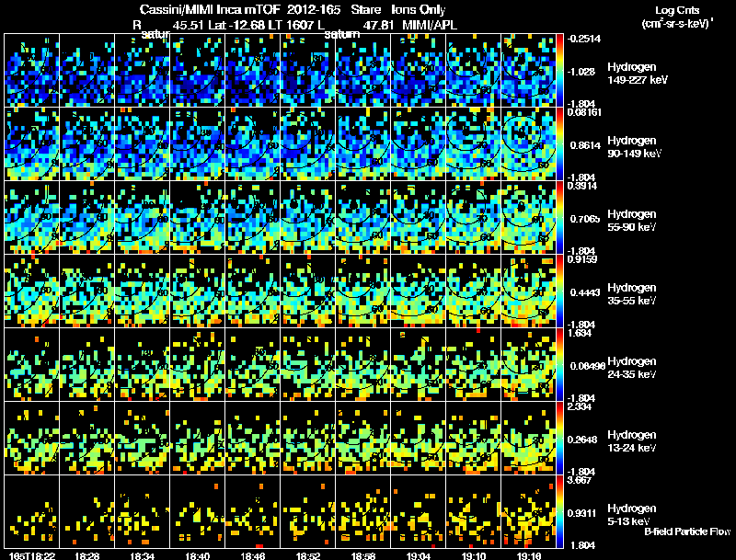736x560 pixels.
Task: Select the 90-149 keV image panel at 18:28
Action: [x=87, y=144]
